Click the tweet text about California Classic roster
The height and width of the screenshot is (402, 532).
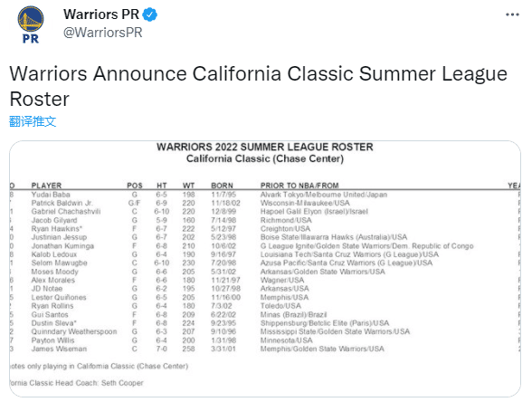coord(258,86)
